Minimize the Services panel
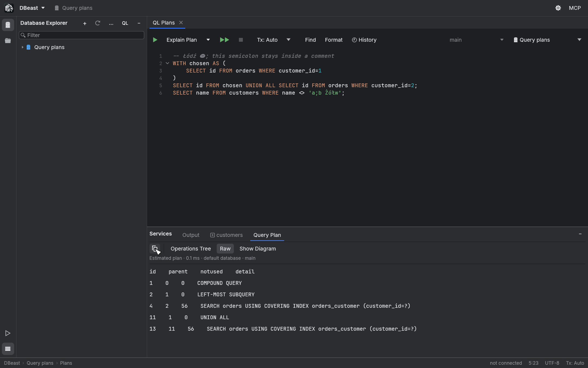The height and width of the screenshot is (368, 588). point(580,234)
